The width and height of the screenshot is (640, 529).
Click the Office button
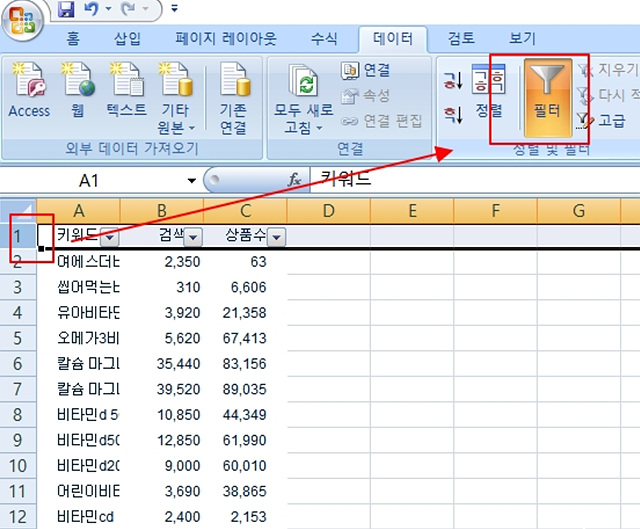22,21
